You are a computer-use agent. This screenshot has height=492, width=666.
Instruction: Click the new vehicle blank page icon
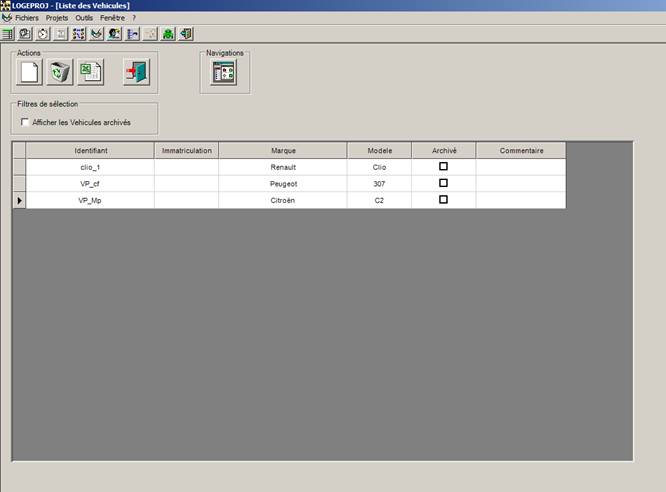tap(30, 72)
